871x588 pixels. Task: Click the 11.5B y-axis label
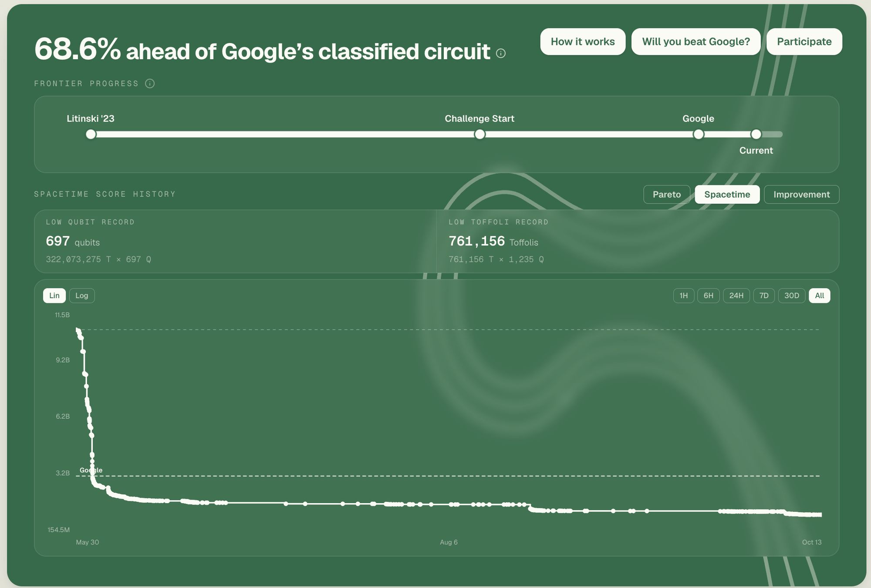(62, 315)
